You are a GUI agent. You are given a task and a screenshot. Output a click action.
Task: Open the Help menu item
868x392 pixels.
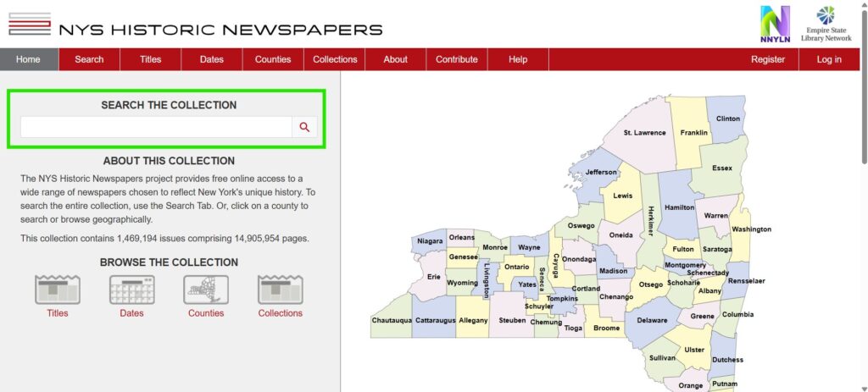pyautogui.click(x=518, y=59)
